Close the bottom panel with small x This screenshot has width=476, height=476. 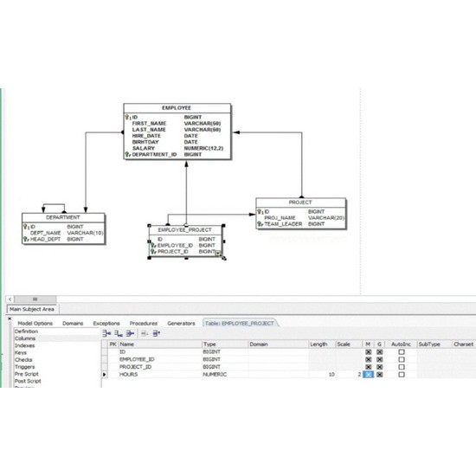point(10,318)
